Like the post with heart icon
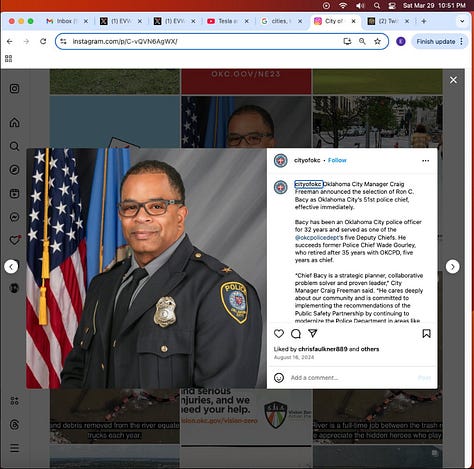Image resolution: width=474 pixels, height=469 pixels. pyautogui.click(x=279, y=333)
